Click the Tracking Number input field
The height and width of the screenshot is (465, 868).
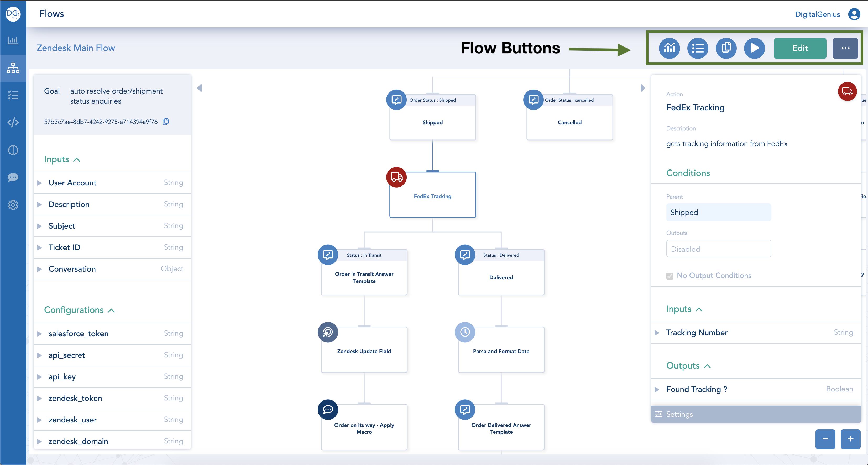click(752, 332)
